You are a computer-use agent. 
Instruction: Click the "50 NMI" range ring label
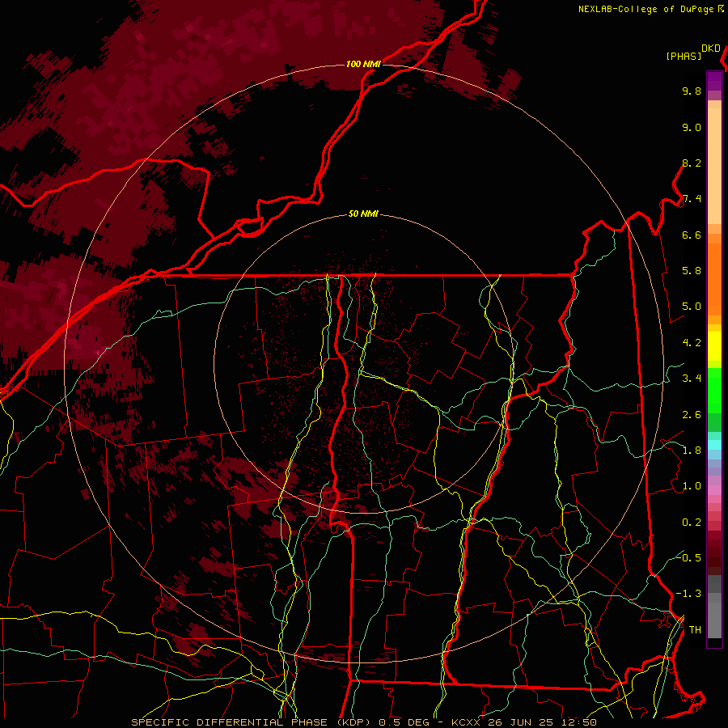[363, 214]
